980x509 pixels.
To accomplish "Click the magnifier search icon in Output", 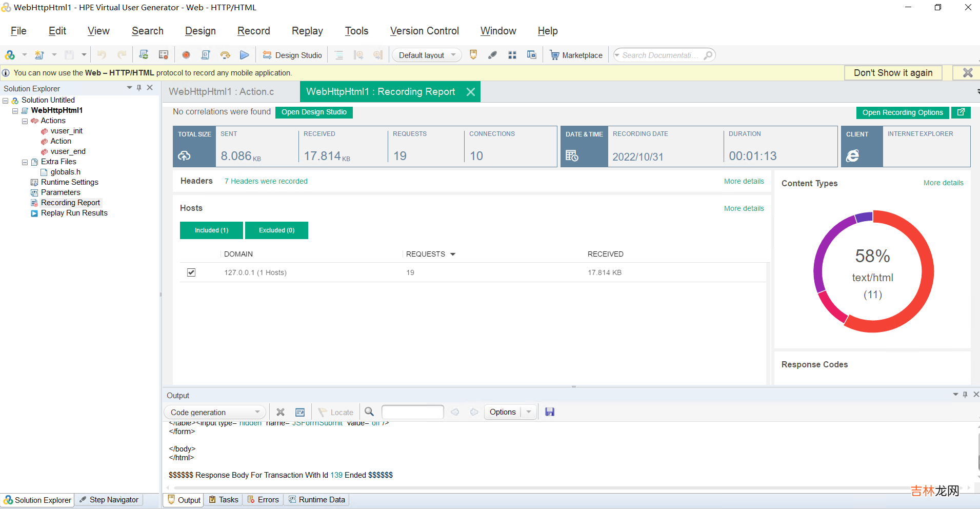I will [x=369, y=412].
